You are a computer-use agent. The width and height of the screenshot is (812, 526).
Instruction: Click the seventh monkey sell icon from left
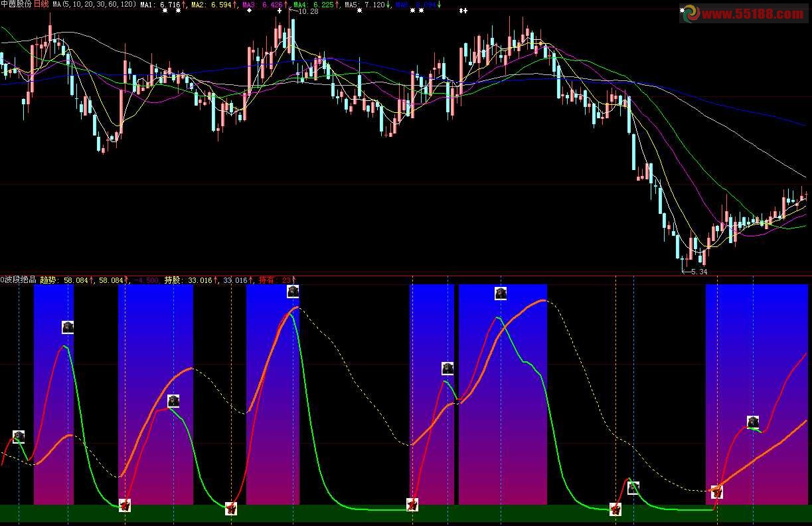tap(633, 488)
